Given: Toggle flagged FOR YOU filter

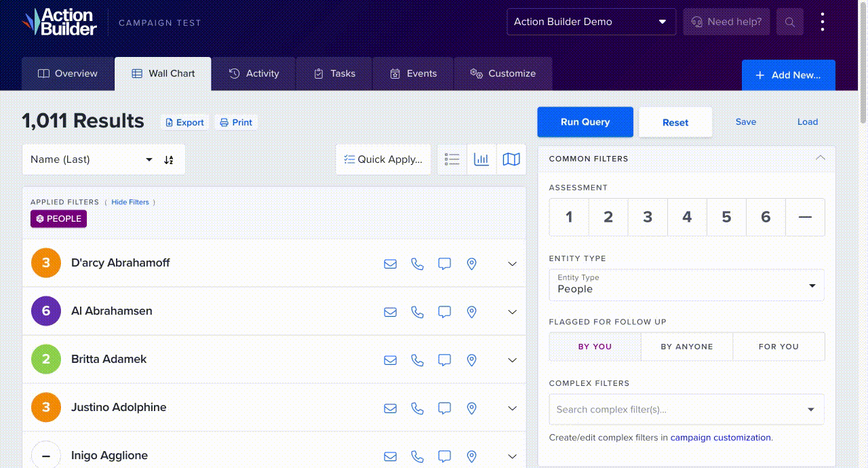Looking at the screenshot, I should click(x=778, y=347).
